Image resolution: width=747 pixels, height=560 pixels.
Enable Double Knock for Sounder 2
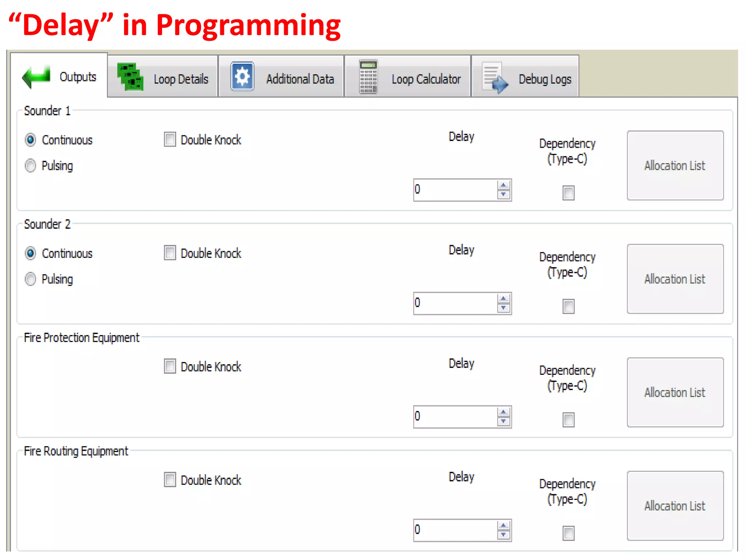[170, 253]
